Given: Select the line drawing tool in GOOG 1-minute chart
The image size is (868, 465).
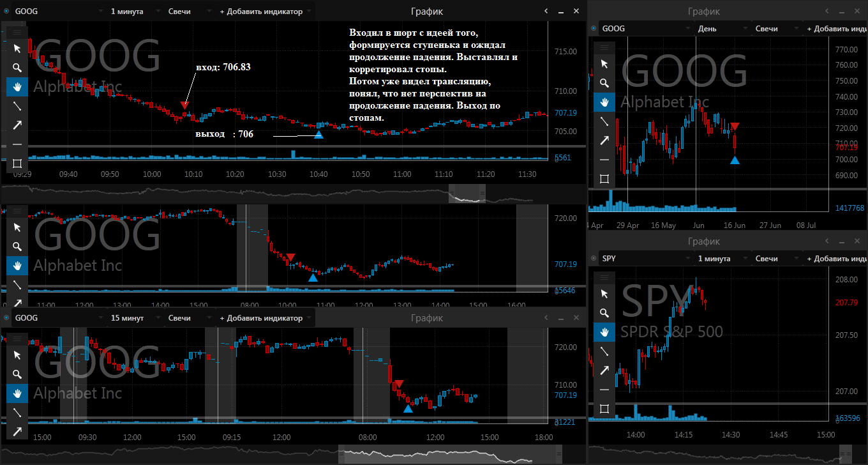Looking at the screenshot, I should (17, 106).
